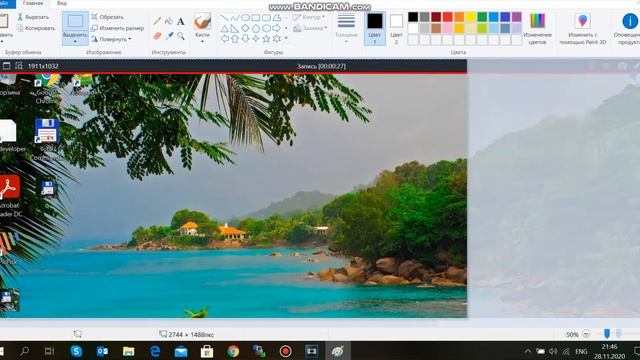Image resolution: width=640 pixels, height=360 pixels.
Task: Select the Color picker eyedropper tool
Action: (x=169, y=36)
